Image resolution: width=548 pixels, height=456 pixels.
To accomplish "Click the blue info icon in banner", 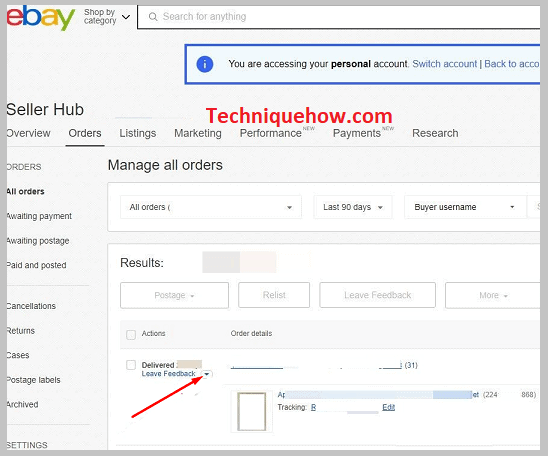I will pyautogui.click(x=204, y=64).
